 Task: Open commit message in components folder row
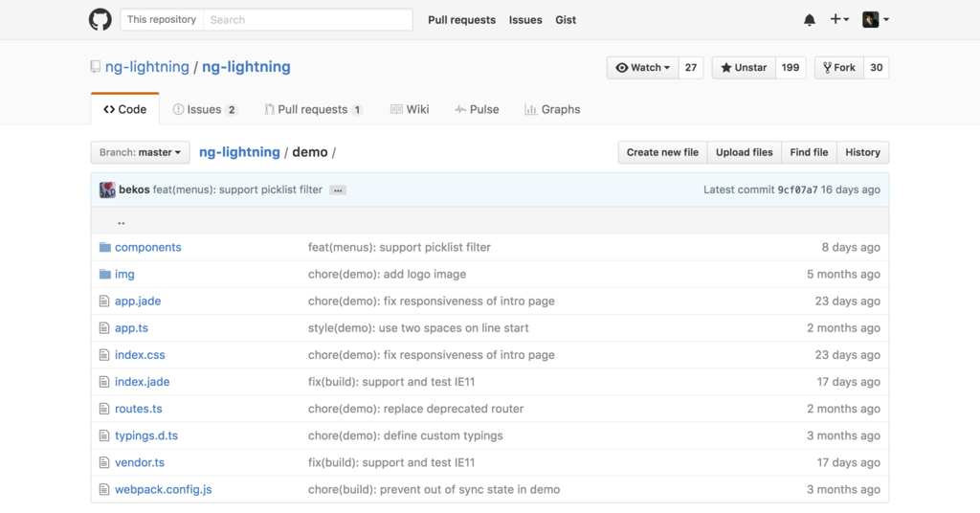coord(399,248)
